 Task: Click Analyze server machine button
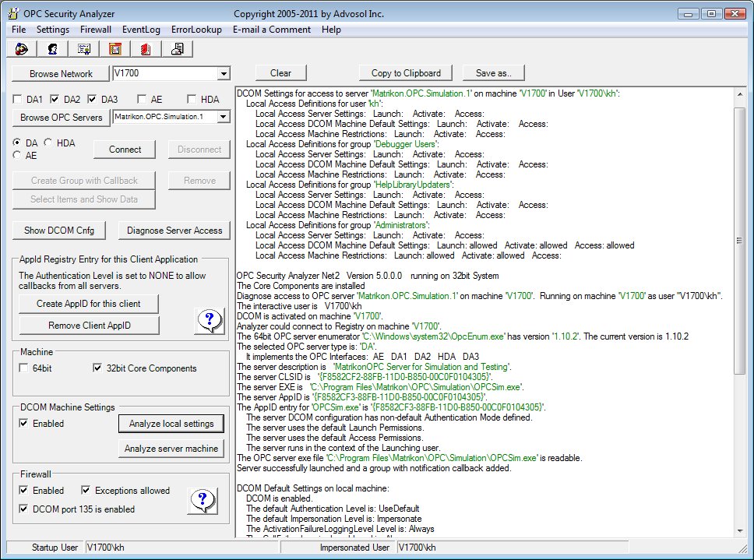click(171, 449)
